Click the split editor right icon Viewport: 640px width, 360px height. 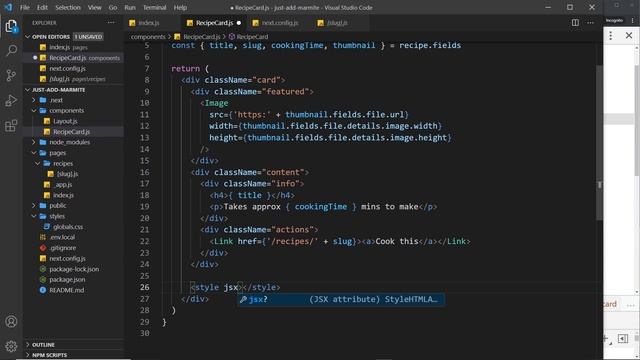coord(575,23)
